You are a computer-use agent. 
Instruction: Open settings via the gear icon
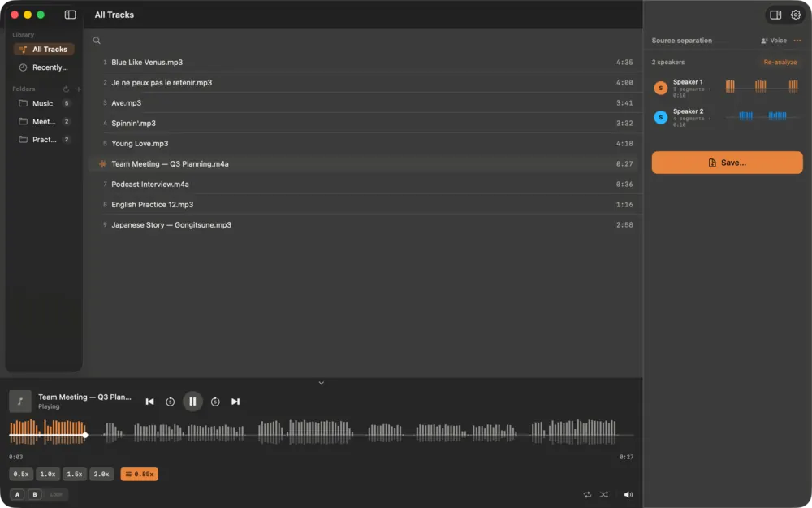796,15
